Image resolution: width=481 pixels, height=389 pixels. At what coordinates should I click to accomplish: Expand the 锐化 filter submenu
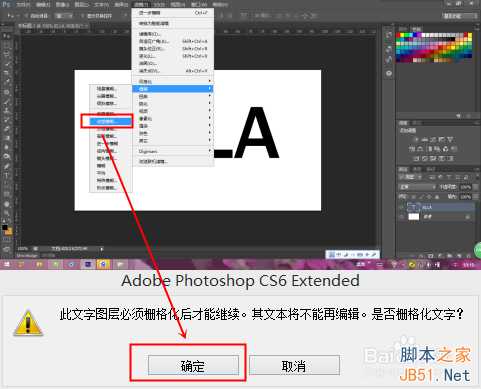click(x=173, y=104)
